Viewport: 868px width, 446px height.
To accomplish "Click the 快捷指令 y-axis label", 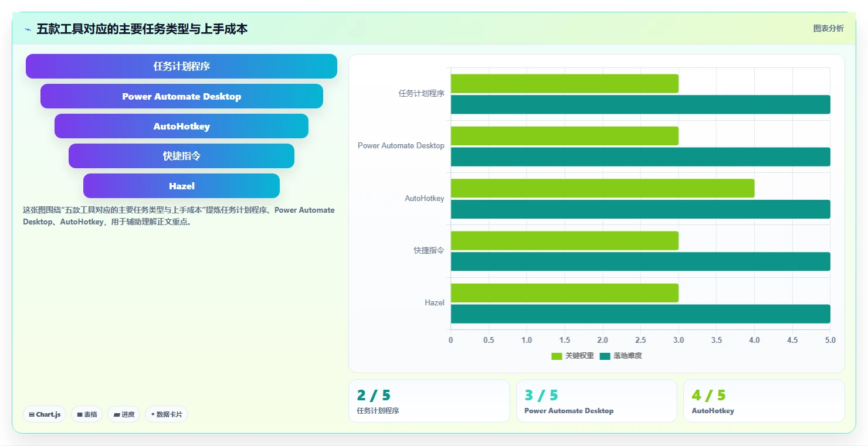I will click(429, 250).
